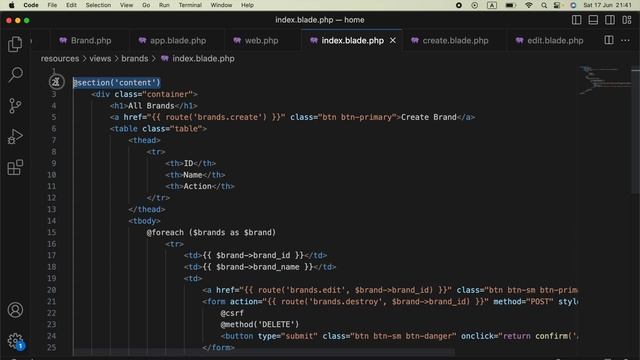Open the Window menu
This screenshot has height=360, width=640.
click(221, 5)
